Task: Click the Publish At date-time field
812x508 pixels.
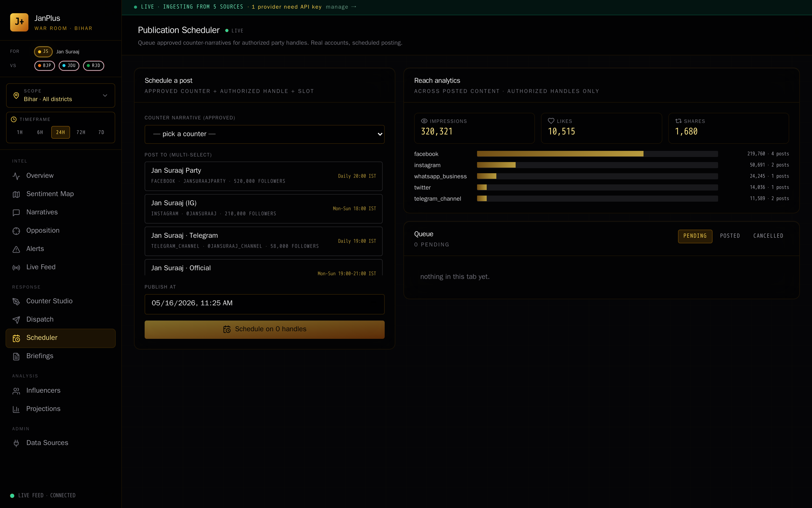Action: pyautogui.click(x=264, y=304)
